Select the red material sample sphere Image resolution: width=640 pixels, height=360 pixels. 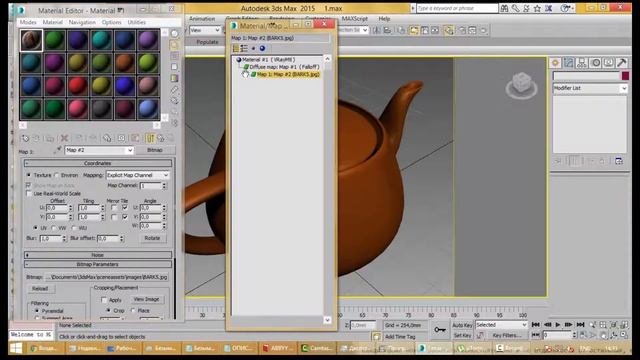(x=78, y=86)
